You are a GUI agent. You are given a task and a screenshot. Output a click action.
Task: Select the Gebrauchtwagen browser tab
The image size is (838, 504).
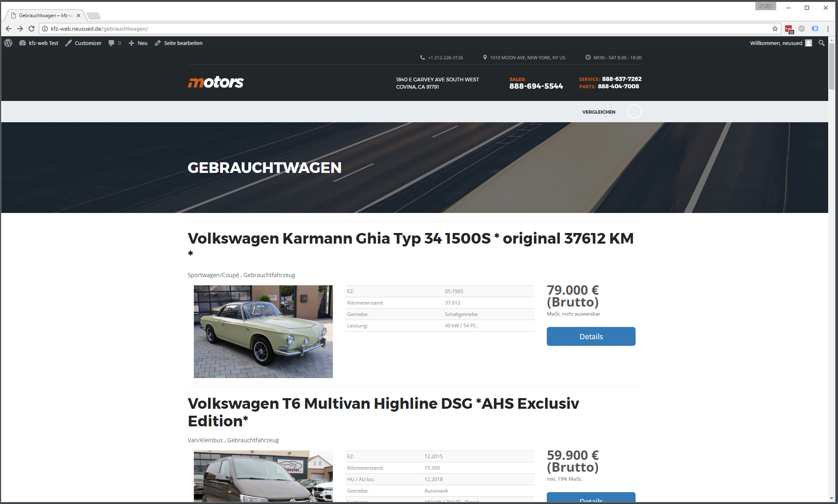coord(45,16)
